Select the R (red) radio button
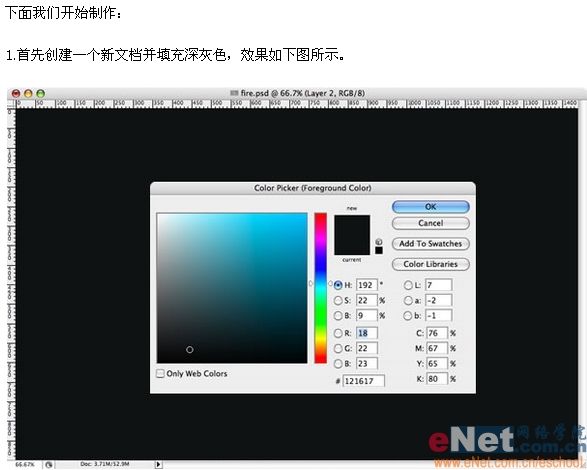The width and height of the screenshot is (587, 470). pyautogui.click(x=338, y=333)
